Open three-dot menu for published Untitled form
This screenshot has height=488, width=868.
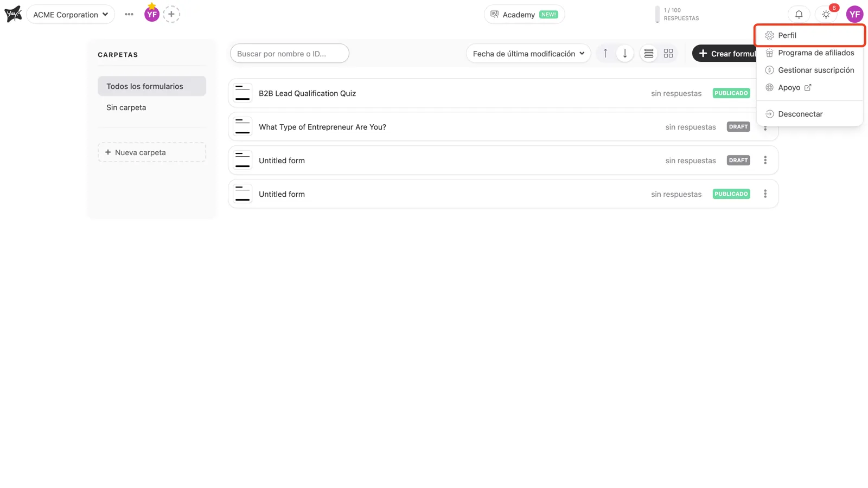click(x=765, y=194)
